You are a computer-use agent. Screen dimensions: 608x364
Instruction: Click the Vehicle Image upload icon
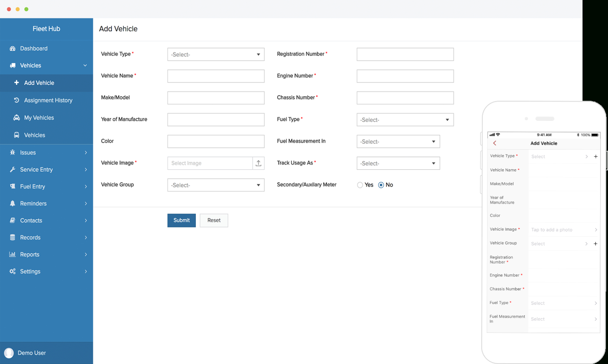[259, 163]
